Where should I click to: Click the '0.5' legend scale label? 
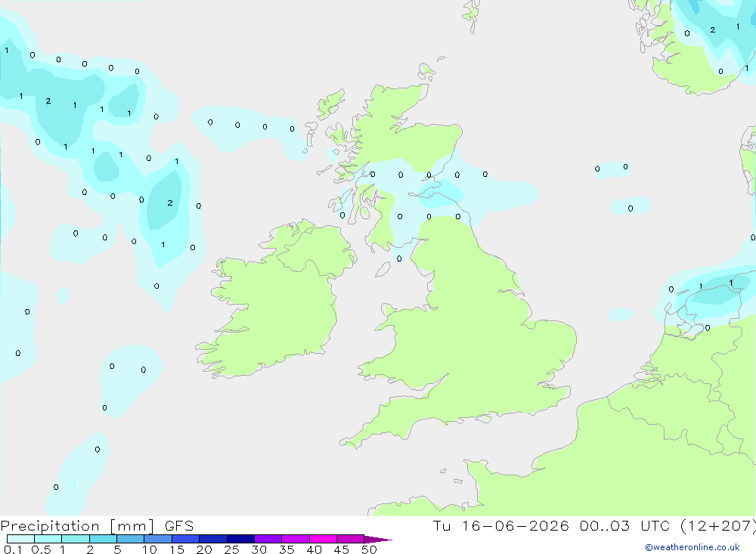tap(41, 549)
